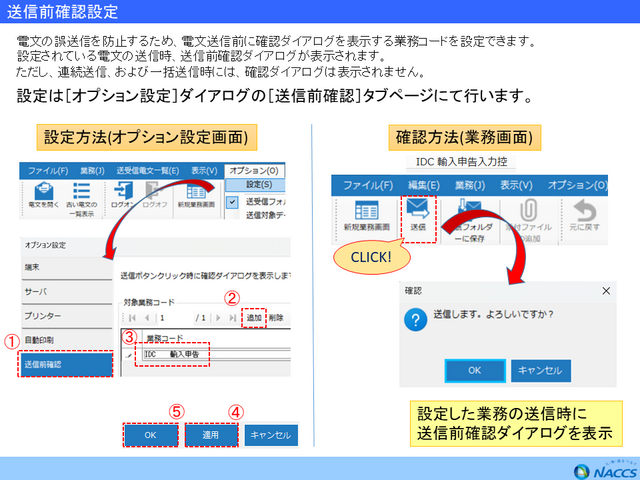Screen dimensions: 640x480
Task: Click the 追加 button for business codes
Action: point(254,318)
